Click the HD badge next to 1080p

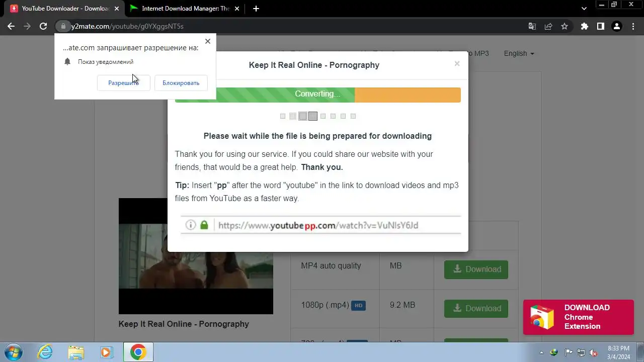click(358, 305)
